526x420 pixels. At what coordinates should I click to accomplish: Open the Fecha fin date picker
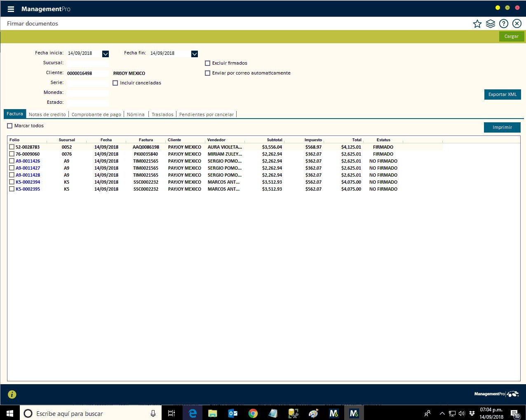(x=195, y=54)
